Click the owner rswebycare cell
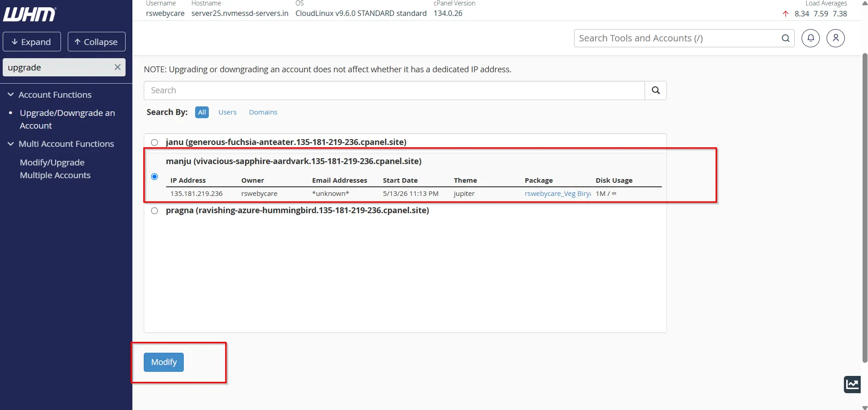The height and width of the screenshot is (410, 868). [x=259, y=194]
